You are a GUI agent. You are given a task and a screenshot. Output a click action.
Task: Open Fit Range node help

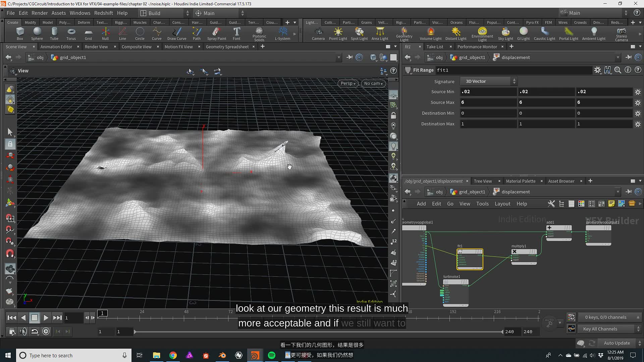click(x=638, y=70)
